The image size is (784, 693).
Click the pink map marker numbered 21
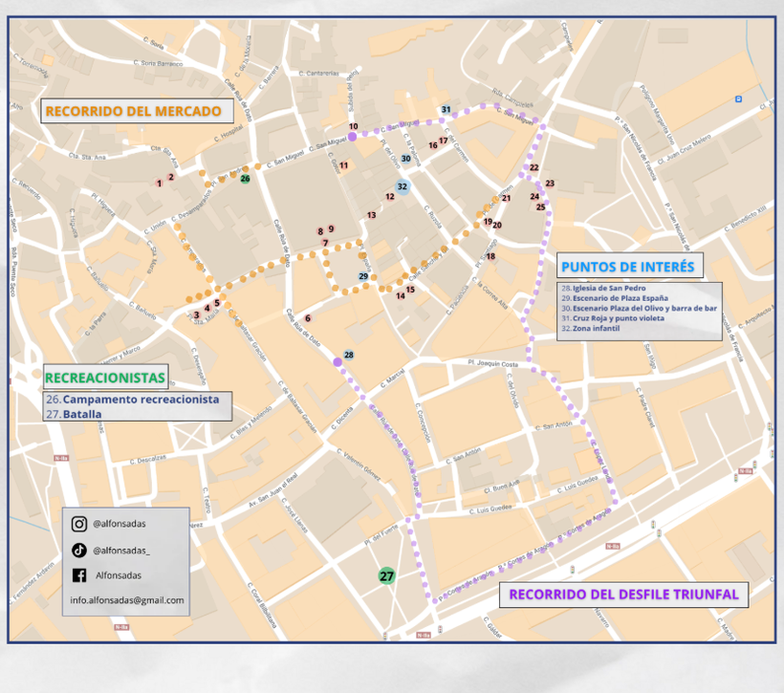(507, 198)
